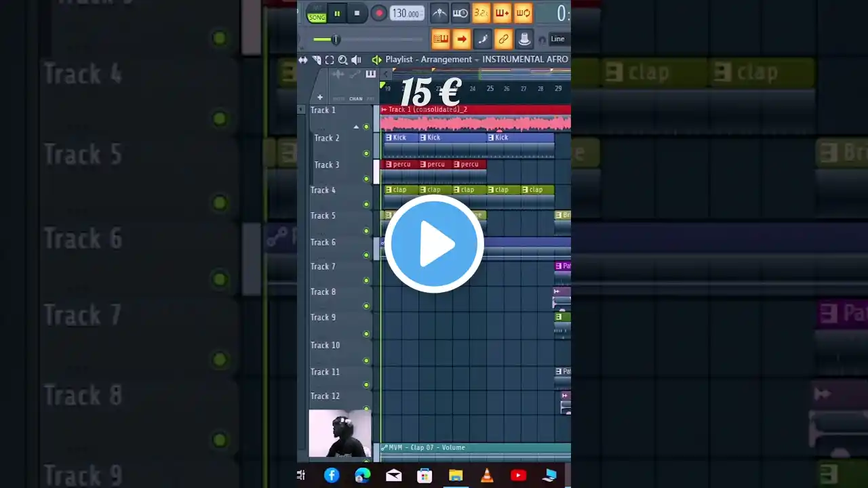Select the Track 1 (consolidated)_2 audio clip

point(475,118)
